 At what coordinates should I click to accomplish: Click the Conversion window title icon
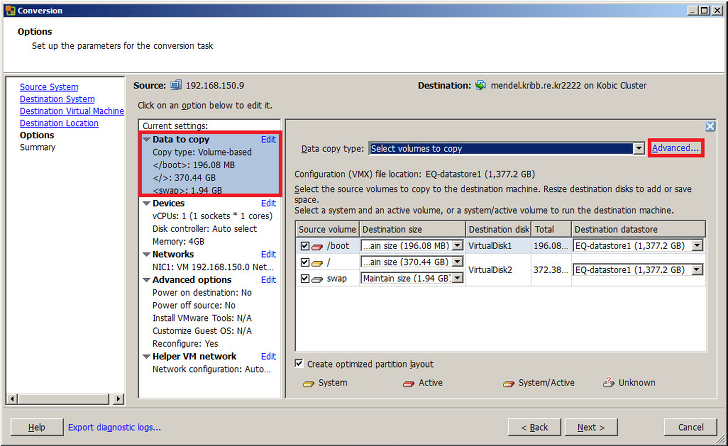pyautogui.click(x=10, y=10)
